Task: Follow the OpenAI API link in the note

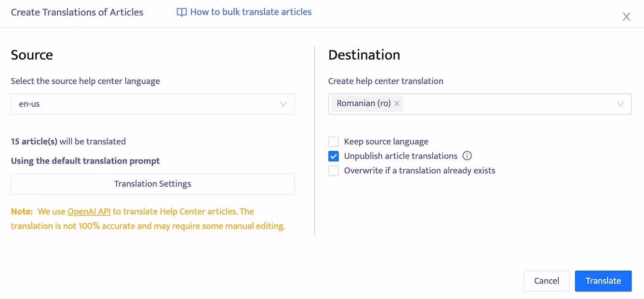Action: [89, 211]
